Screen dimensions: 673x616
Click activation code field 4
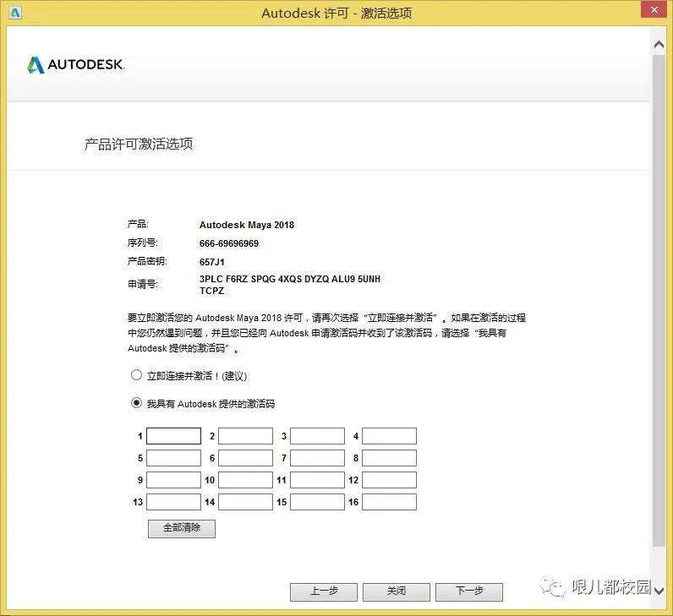pos(389,436)
